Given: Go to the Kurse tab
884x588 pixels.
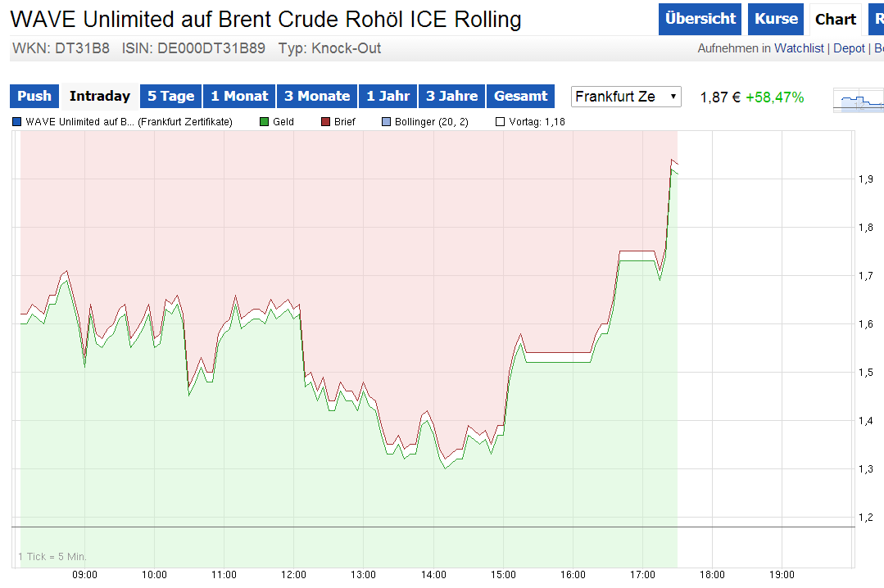Looking at the screenshot, I should point(776,20).
